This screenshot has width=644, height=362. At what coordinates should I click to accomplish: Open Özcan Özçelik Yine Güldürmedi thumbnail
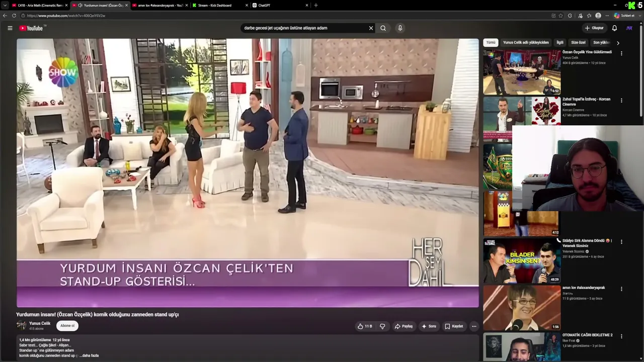[522, 72]
